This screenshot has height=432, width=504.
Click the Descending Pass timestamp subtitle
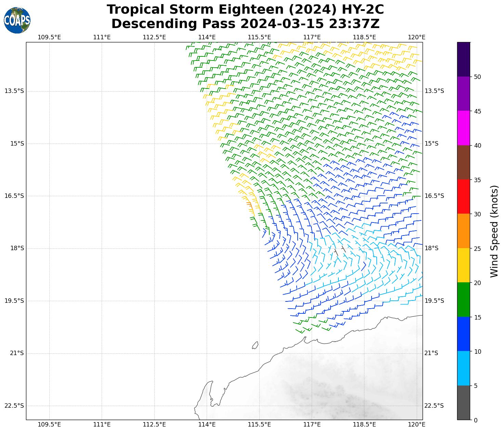tap(245, 24)
